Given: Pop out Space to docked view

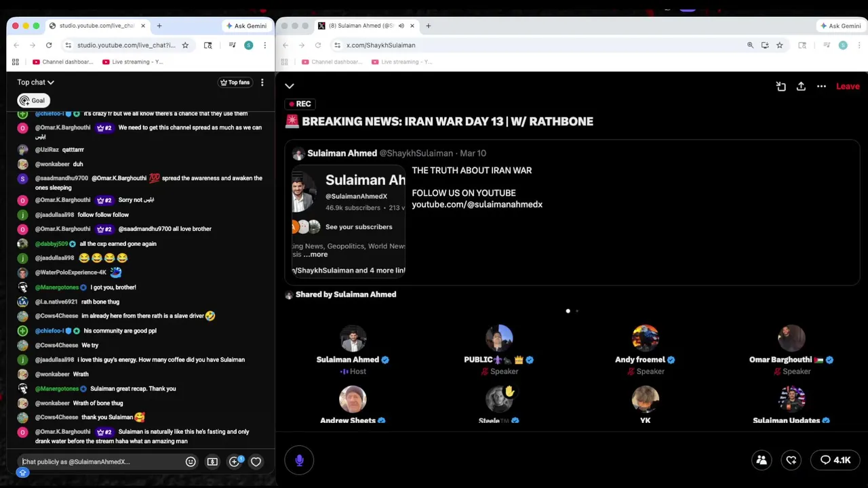Looking at the screenshot, I should pyautogui.click(x=781, y=86).
